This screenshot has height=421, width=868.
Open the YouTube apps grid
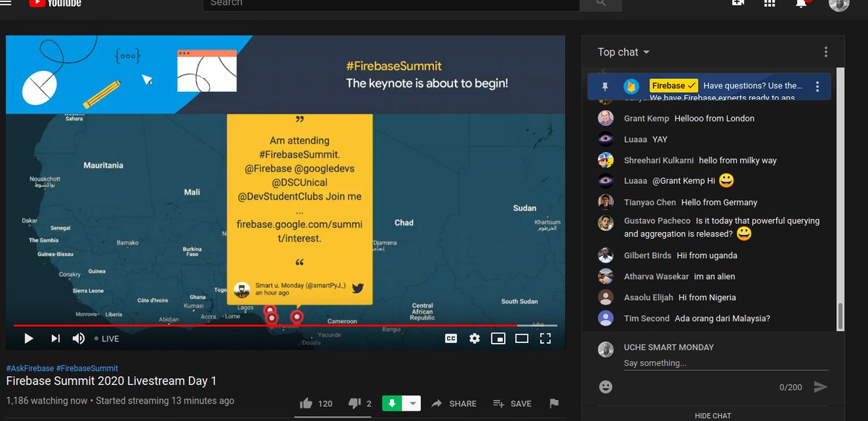pyautogui.click(x=770, y=4)
